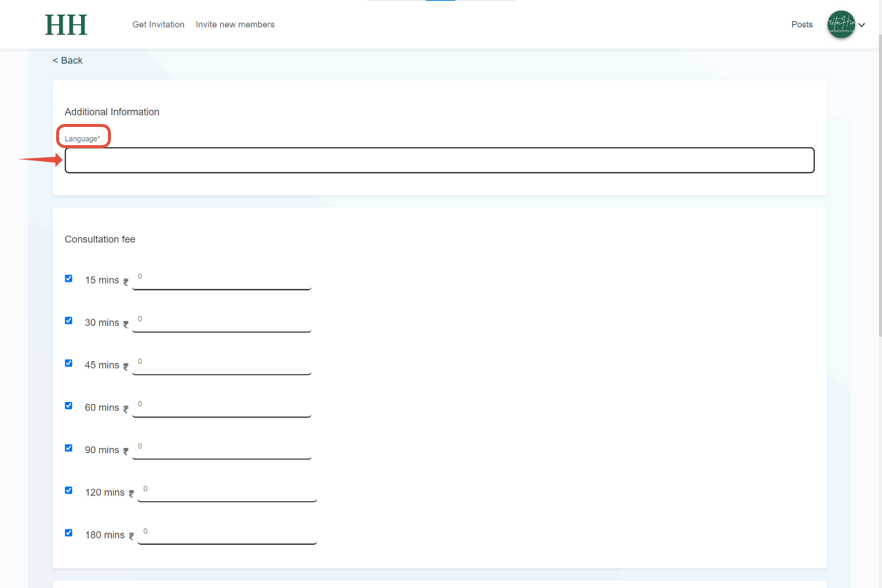
Task: Click the 45 mins fee field
Action: pyautogui.click(x=222, y=364)
